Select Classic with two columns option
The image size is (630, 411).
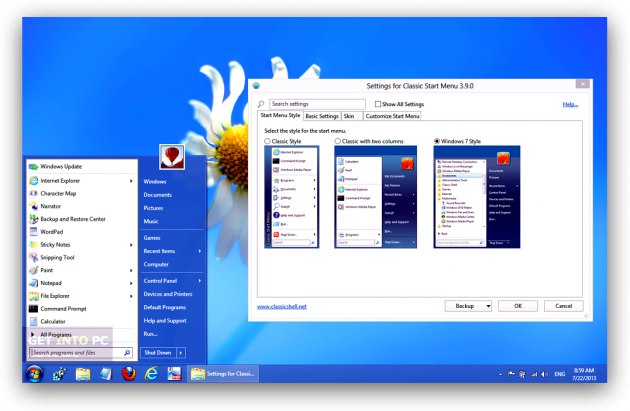[x=338, y=141]
